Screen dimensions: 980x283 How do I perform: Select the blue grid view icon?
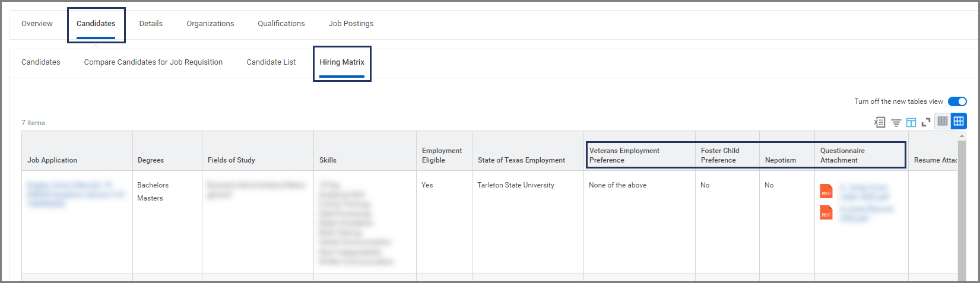(x=959, y=121)
